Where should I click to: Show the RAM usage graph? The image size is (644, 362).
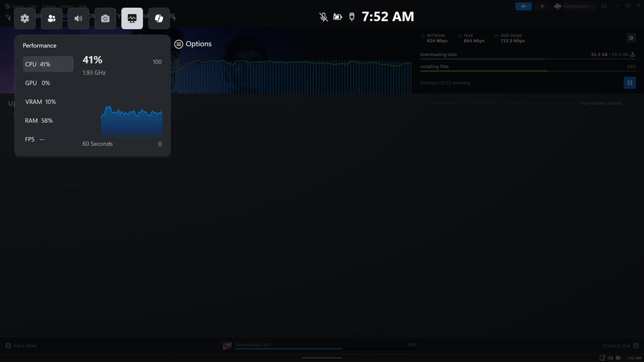(48, 120)
